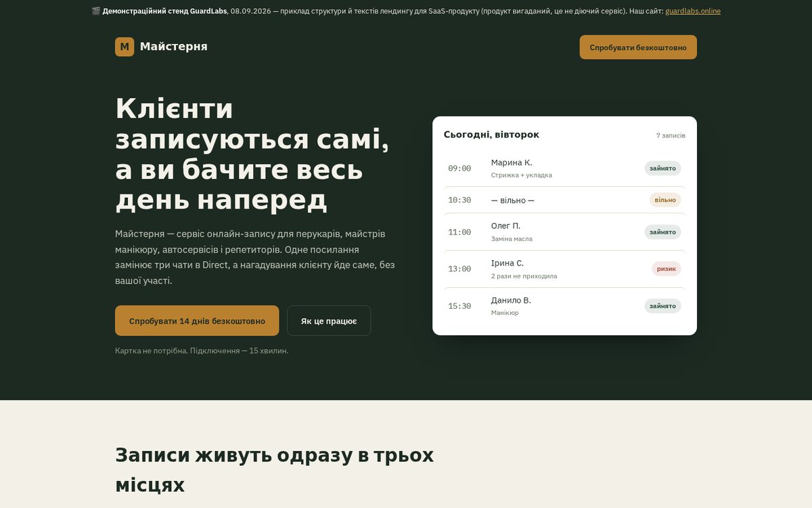The width and height of the screenshot is (812, 508).
Task: Click the Майстерня brand name
Action: click(x=174, y=47)
